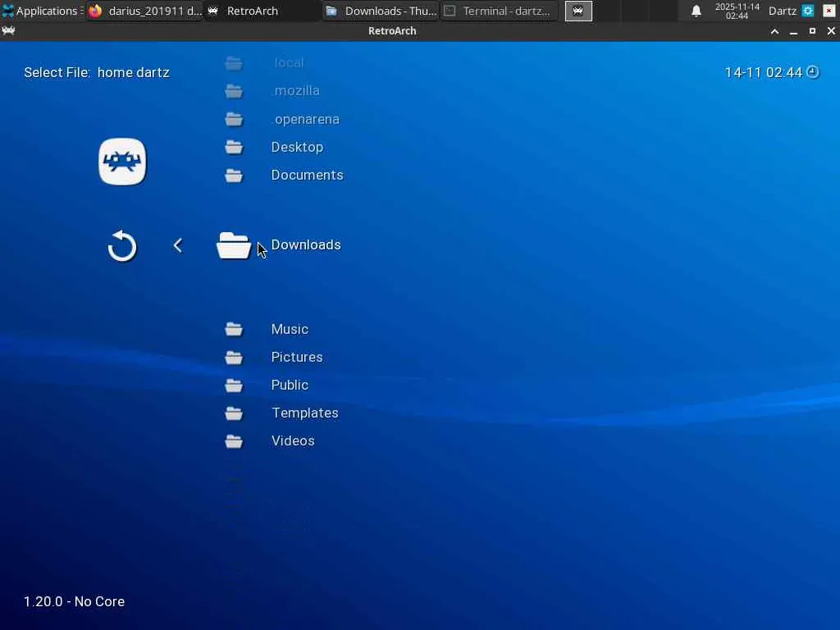Select the .mozilla folder
The height and width of the screenshot is (630, 840).
click(295, 90)
